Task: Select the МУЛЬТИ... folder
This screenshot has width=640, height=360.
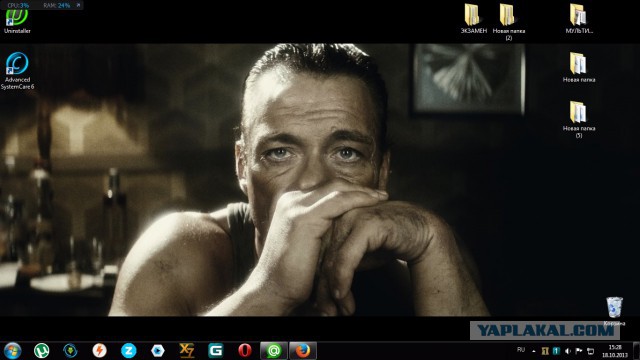Action: (x=579, y=19)
